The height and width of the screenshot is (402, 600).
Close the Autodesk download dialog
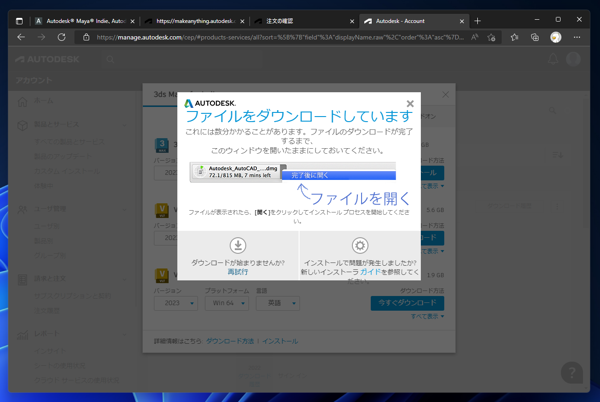(x=410, y=104)
